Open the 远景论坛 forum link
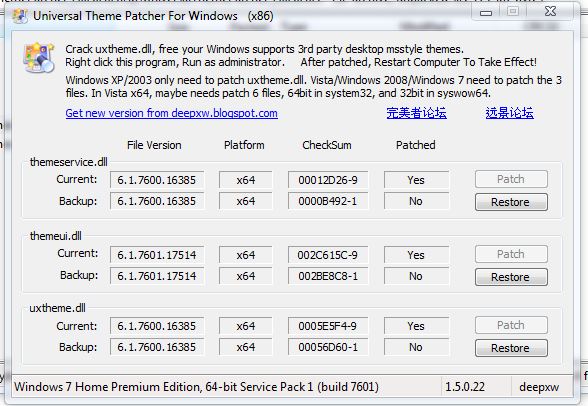The image size is (588, 406). (509, 113)
